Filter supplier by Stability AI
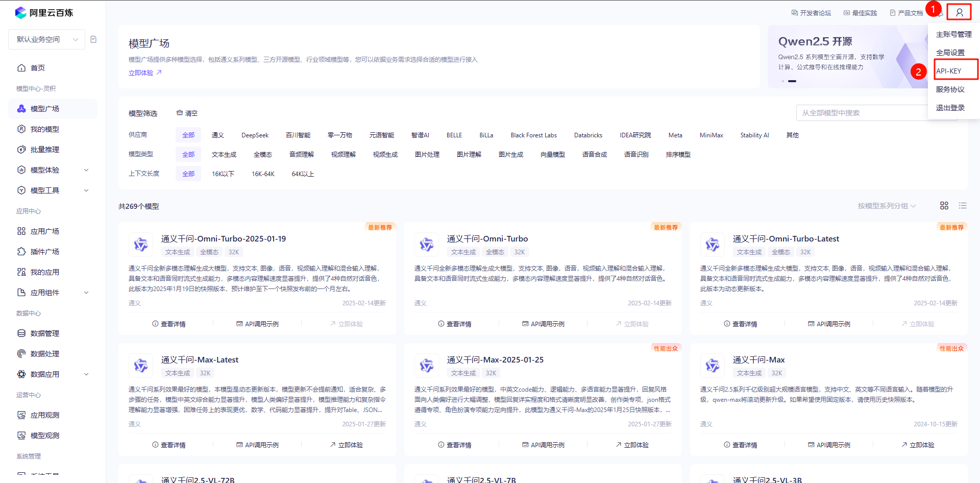The height and width of the screenshot is (483, 980). (754, 135)
